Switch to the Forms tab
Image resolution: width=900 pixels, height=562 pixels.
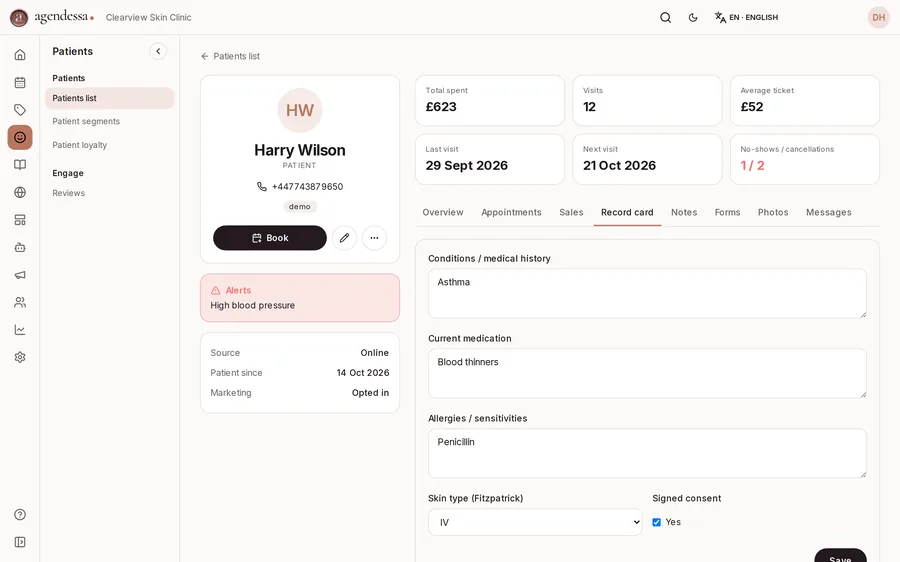click(x=727, y=212)
